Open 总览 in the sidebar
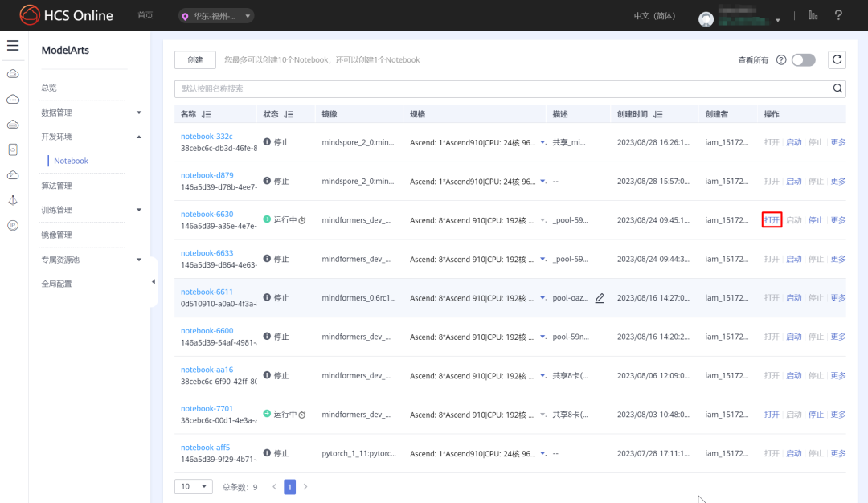Screen dimensions: 868x503 point(49,88)
